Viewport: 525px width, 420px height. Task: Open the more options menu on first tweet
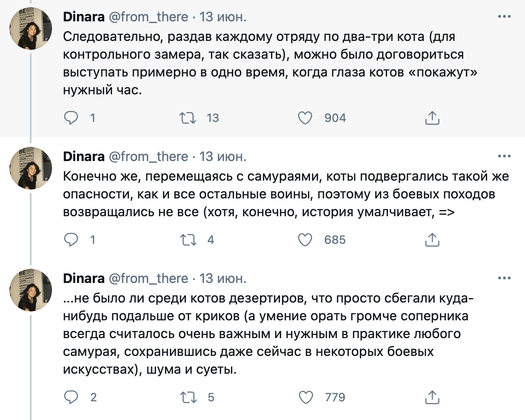coord(504,16)
